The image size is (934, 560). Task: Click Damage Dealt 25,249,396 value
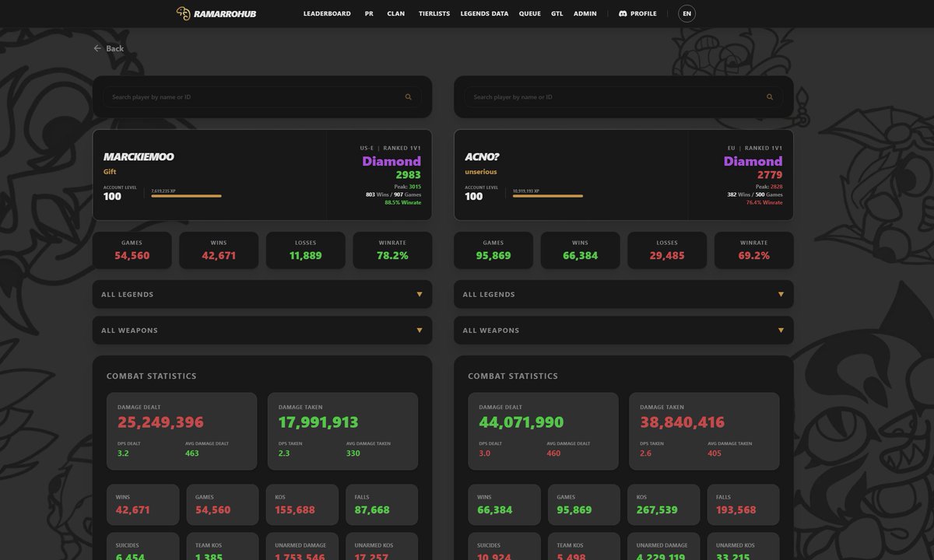(x=160, y=422)
